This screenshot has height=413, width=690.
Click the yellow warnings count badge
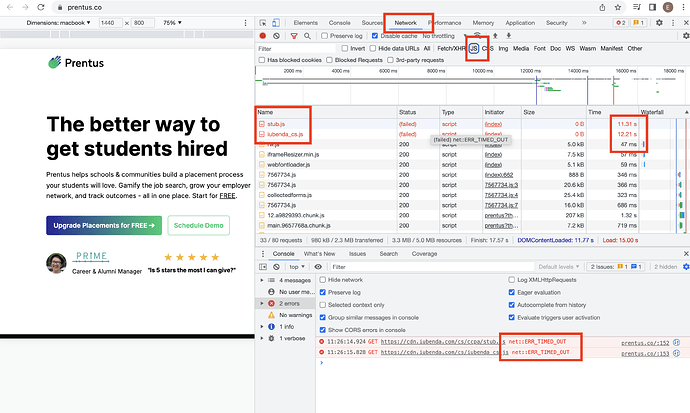639,23
